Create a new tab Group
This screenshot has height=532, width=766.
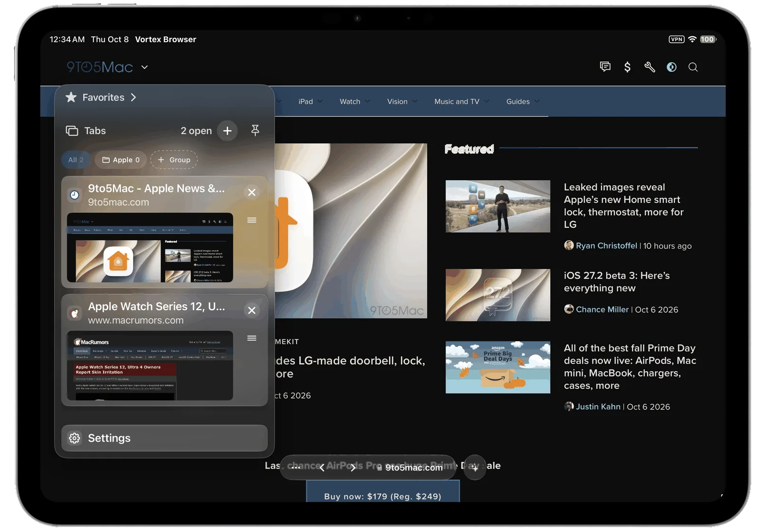point(174,160)
